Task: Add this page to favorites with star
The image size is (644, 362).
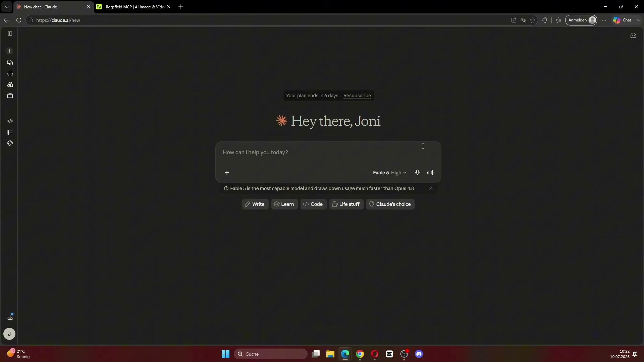Action: [533, 20]
